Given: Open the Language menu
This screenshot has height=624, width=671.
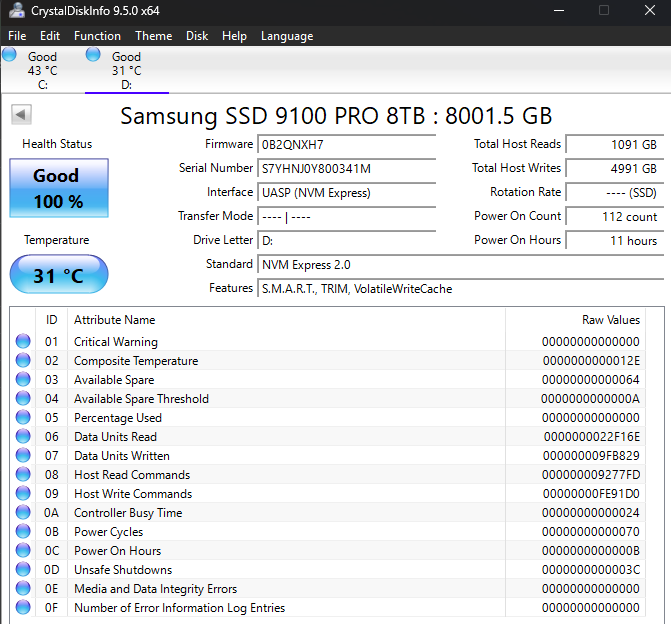Looking at the screenshot, I should [x=287, y=36].
